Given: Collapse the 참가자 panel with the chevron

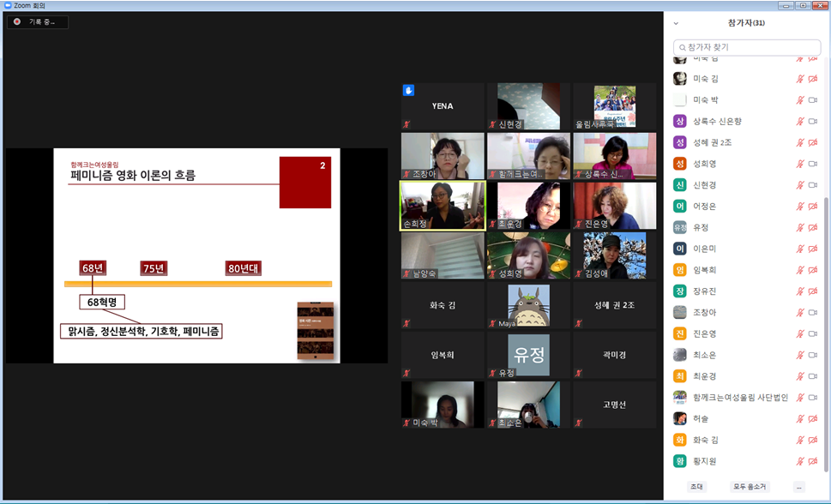Looking at the screenshot, I should point(676,23).
